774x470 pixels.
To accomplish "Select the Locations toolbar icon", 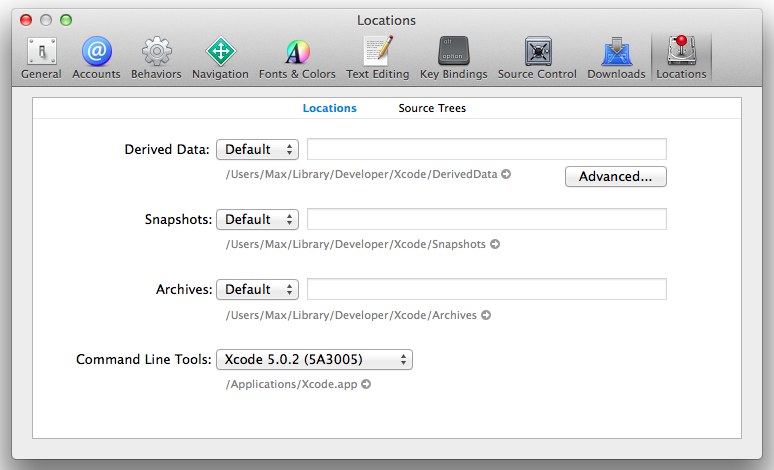I will pyautogui.click(x=681, y=57).
